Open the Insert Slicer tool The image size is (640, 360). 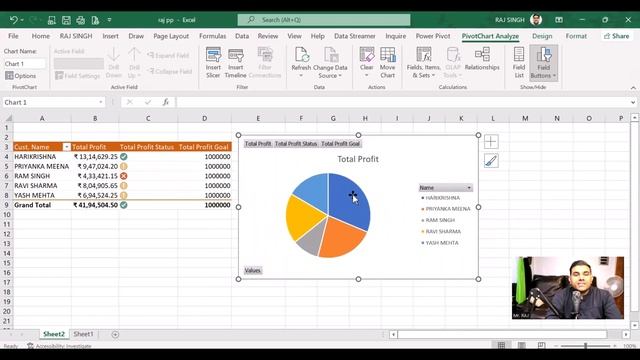(213, 62)
